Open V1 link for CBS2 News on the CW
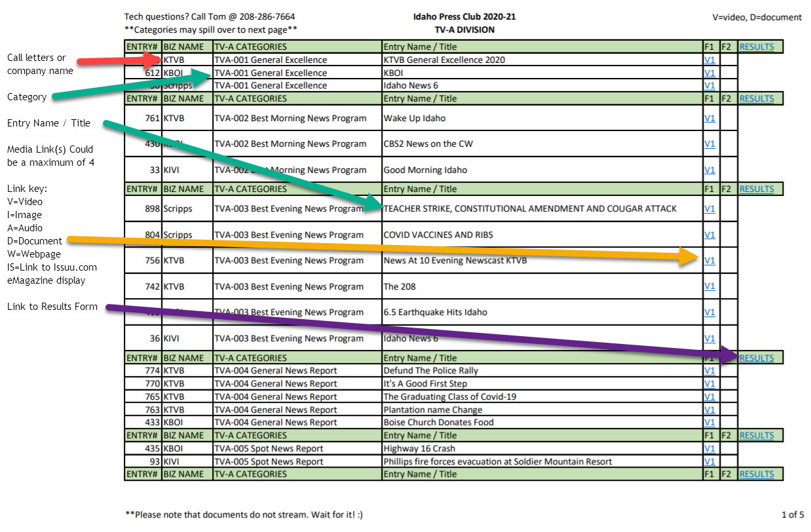 coord(709,144)
